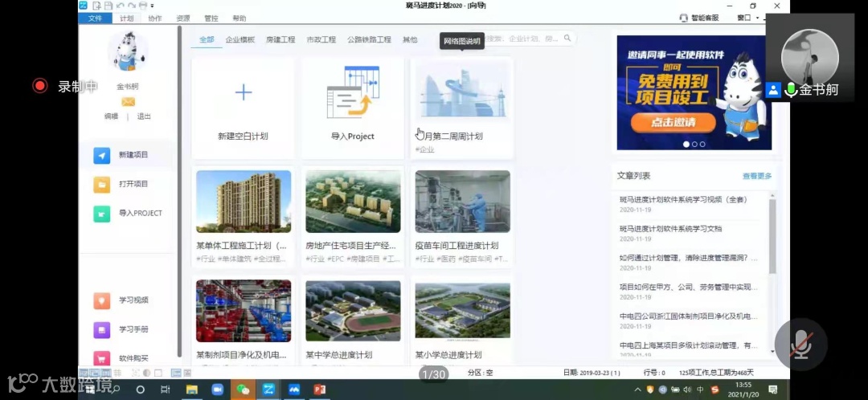Select the first banner carousel dot
This screenshot has width=868, height=400.
(686, 145)
